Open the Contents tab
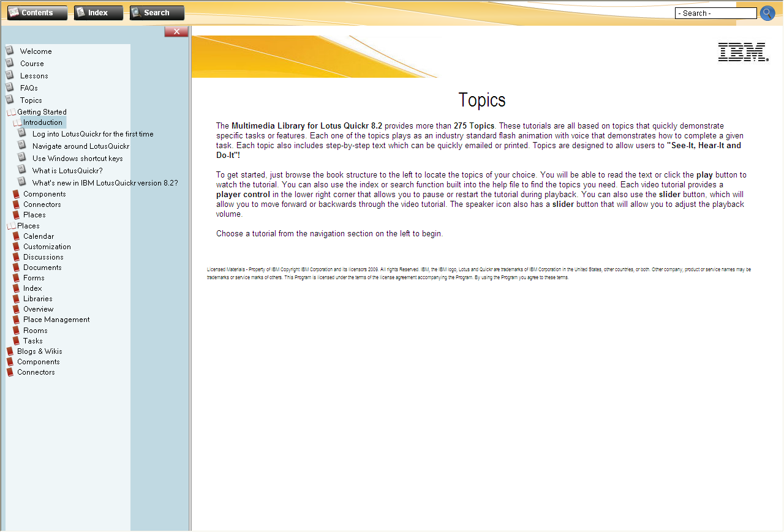Viewport: 784px width, 532px height. coord(37,13)
